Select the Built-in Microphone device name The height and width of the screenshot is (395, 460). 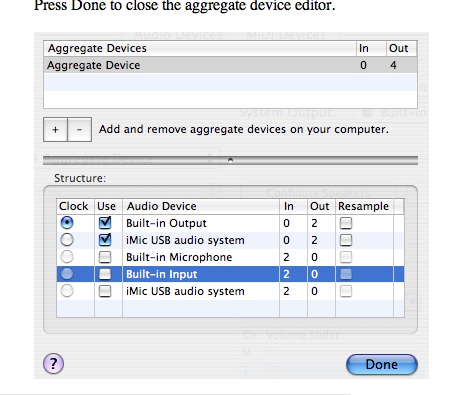coord(179,257)
